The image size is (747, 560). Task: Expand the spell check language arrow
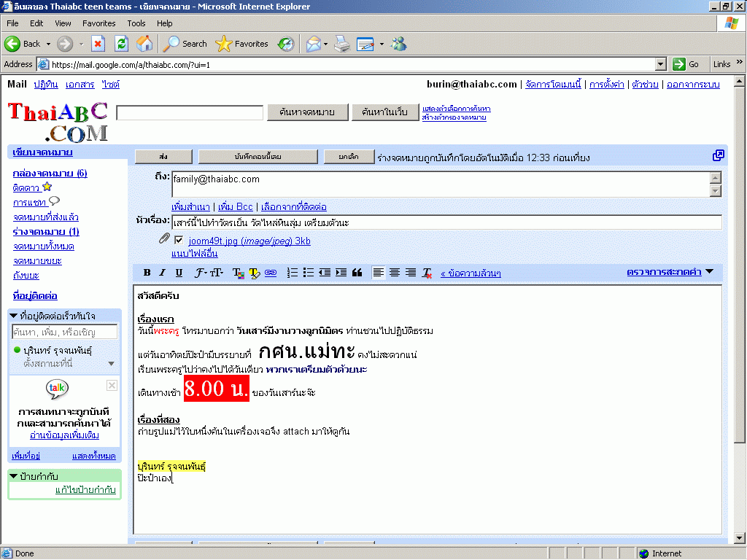point(709,272)
